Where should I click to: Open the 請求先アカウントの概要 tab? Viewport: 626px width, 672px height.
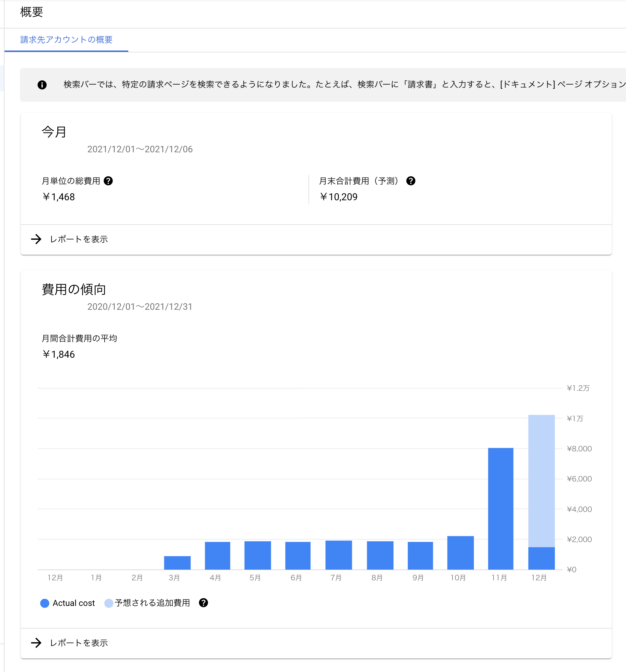66,40
